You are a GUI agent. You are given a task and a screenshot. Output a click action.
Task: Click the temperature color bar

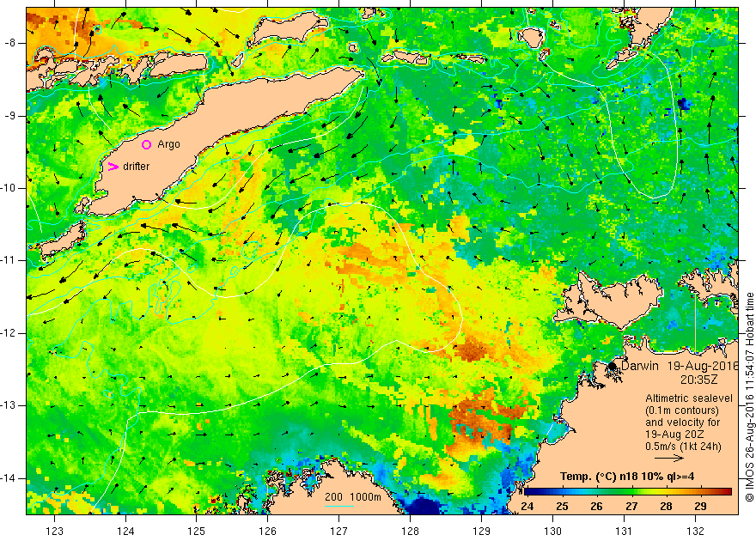point(628,492)
